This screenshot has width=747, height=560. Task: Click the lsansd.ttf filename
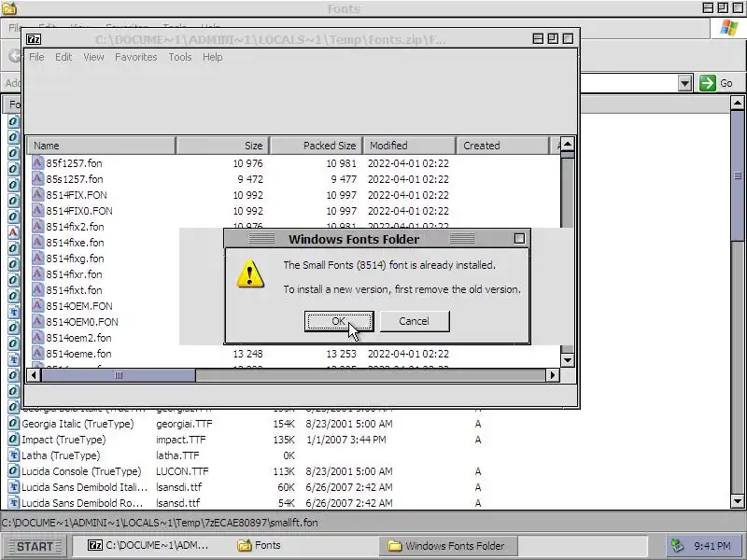point(178,503)
